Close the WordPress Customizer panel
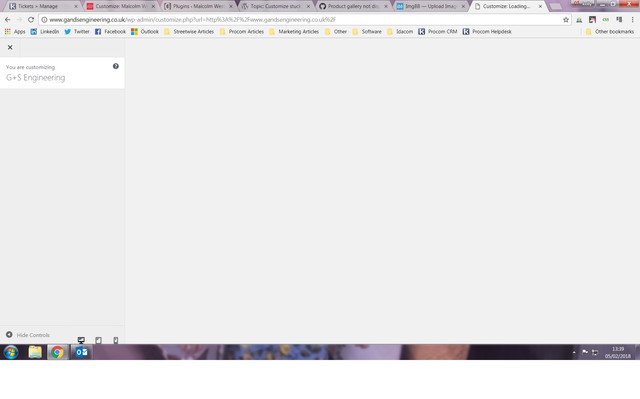 (x=10, y=47)
